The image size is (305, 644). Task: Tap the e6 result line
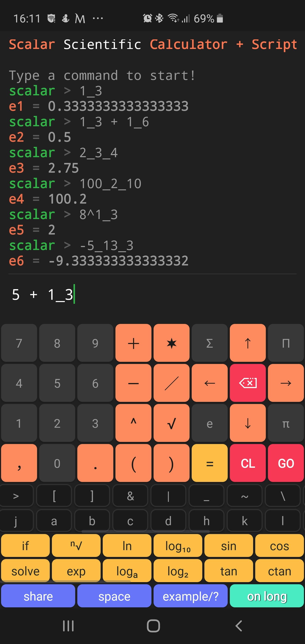(x=98, y=261)
